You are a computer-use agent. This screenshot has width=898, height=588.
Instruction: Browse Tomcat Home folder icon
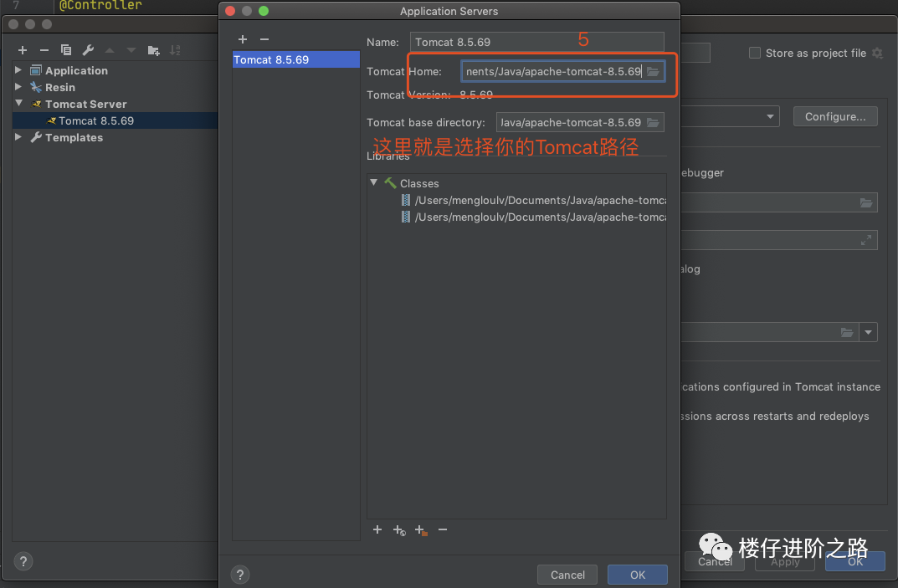click(653, 72)
